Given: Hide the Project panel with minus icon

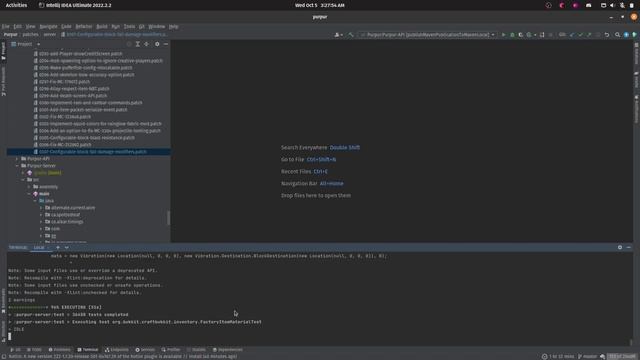Looking at the screenshot, I should point(166,44).
